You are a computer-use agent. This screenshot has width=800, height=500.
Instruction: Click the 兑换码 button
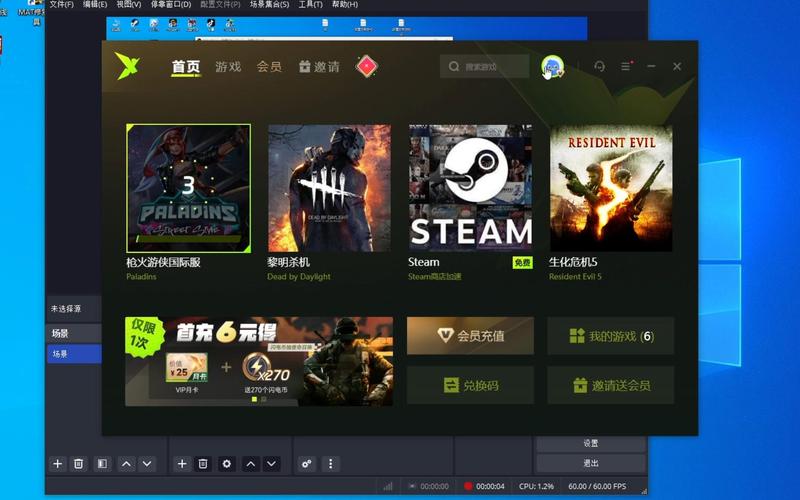pos(470,385)
